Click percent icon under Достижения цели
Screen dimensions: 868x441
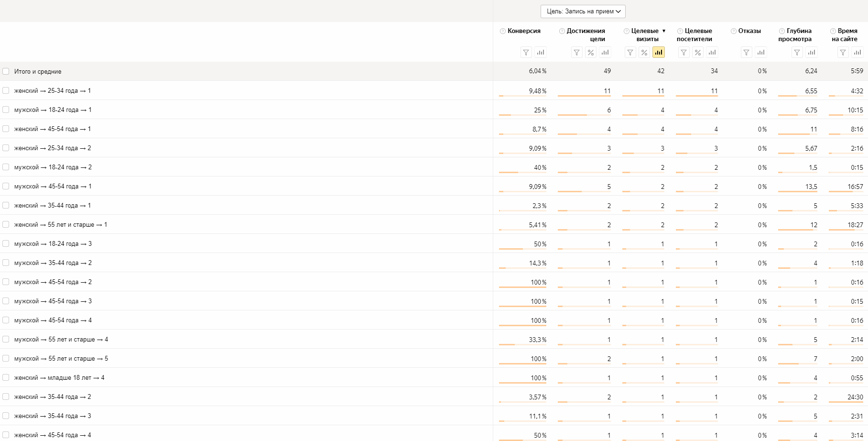click(591, 53)
